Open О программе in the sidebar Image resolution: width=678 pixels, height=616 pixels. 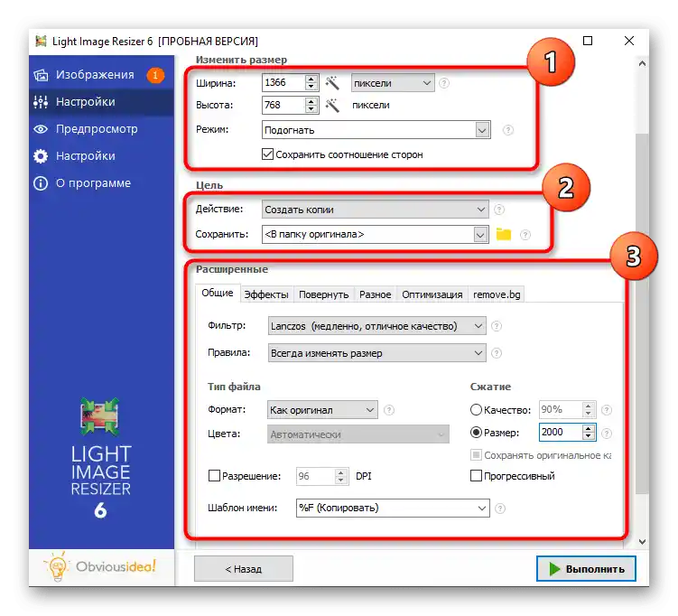[101, 183]
